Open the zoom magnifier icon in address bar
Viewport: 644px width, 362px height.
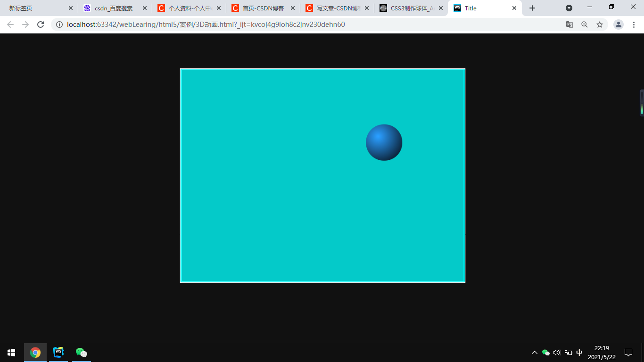point(585,25)
